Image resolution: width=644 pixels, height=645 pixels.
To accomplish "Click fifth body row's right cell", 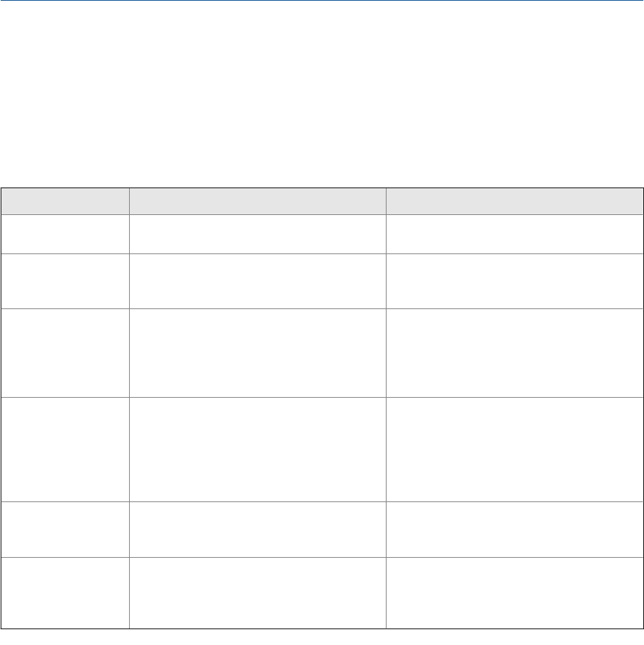I will click(x=514, y=528).
